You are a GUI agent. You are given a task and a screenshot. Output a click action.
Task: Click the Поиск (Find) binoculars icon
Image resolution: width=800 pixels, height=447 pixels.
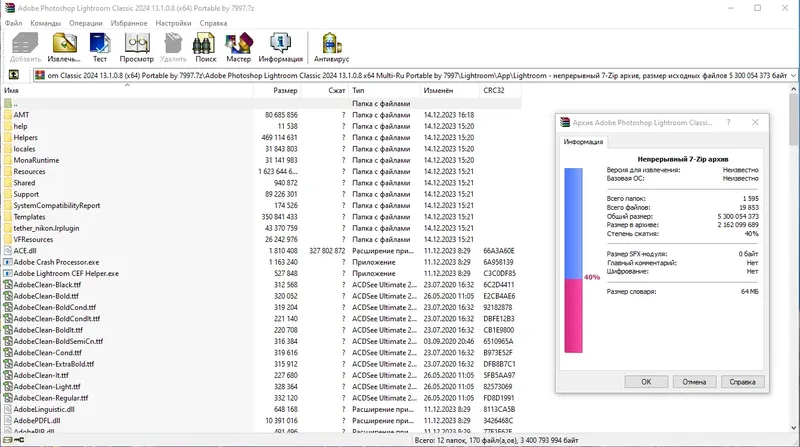click(x=204, y=43)
